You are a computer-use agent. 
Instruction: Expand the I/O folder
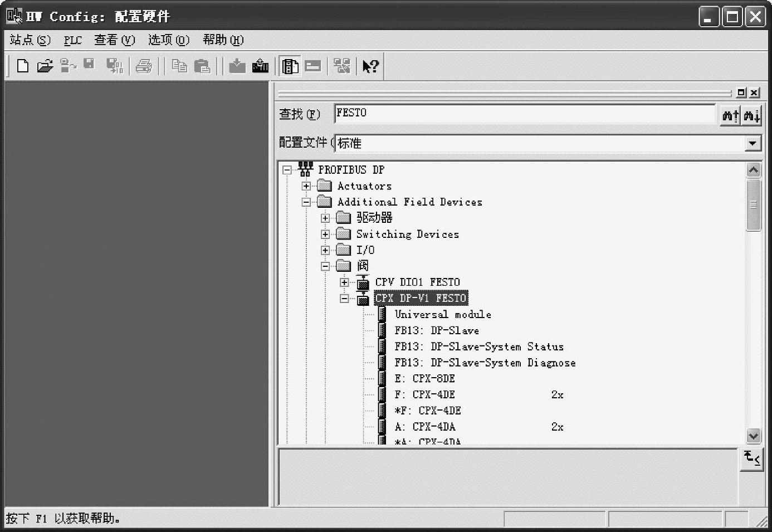point(325,250)
